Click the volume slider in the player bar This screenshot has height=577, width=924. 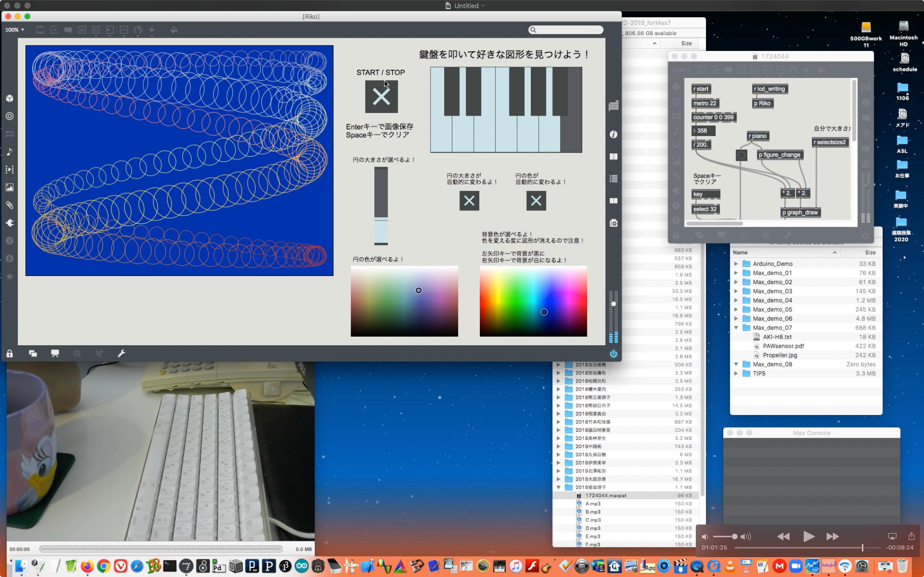point(724,537)
